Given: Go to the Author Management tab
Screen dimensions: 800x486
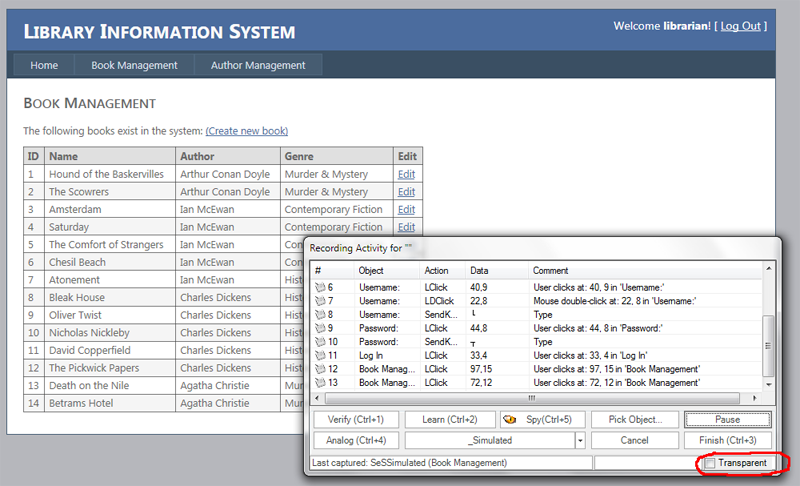Looking at the screenshot, I should (x=257, y=65).
